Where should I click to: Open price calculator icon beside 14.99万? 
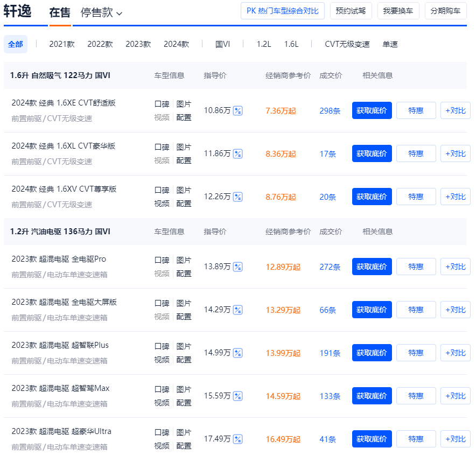coord(237,353)
